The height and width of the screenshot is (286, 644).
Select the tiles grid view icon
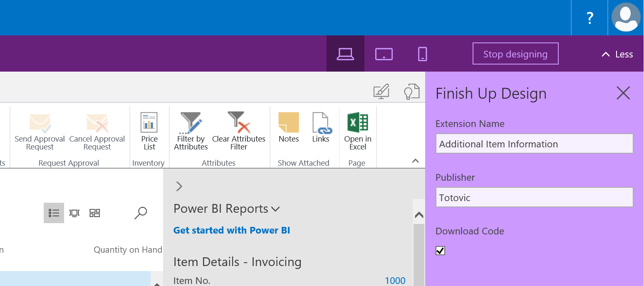point(95,213)
